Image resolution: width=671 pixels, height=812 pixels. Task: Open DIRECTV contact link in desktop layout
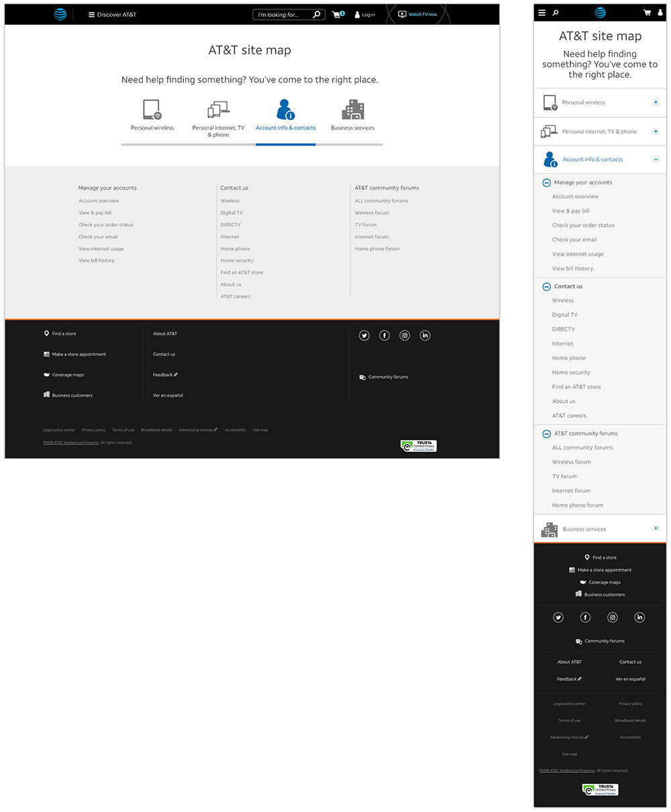click(230, 225)
